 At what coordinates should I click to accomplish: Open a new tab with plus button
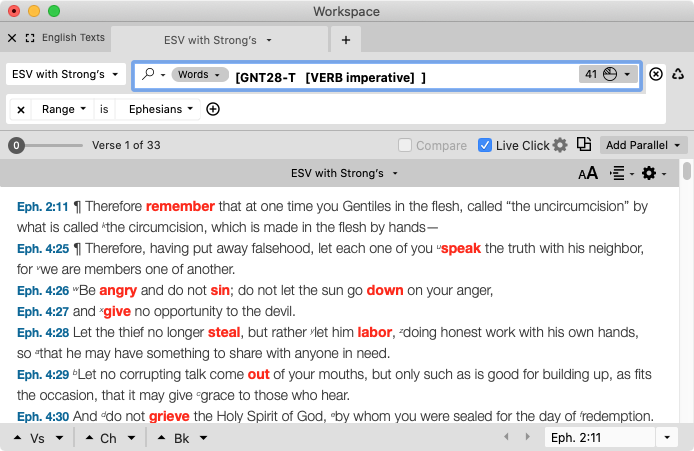[346, 40]
